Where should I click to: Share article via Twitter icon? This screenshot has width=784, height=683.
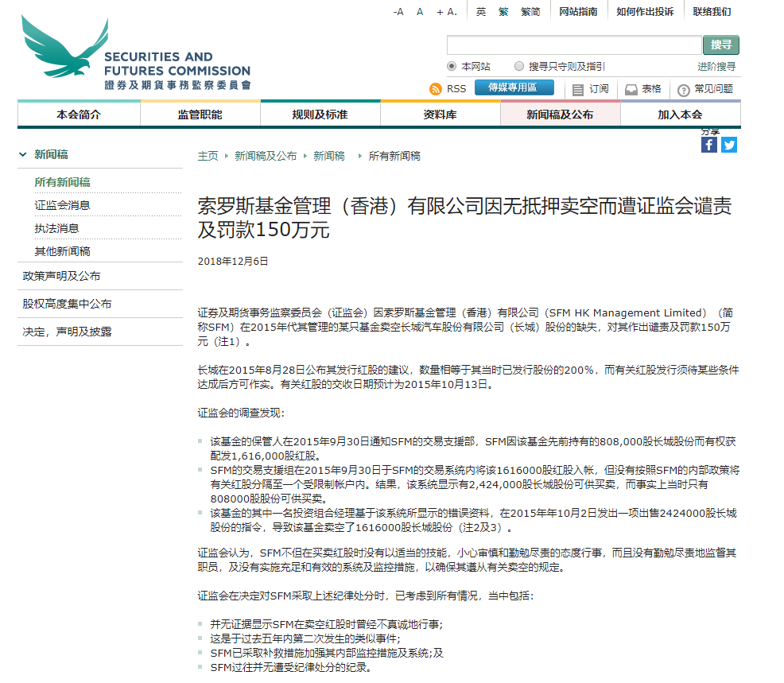click(729, 145)
